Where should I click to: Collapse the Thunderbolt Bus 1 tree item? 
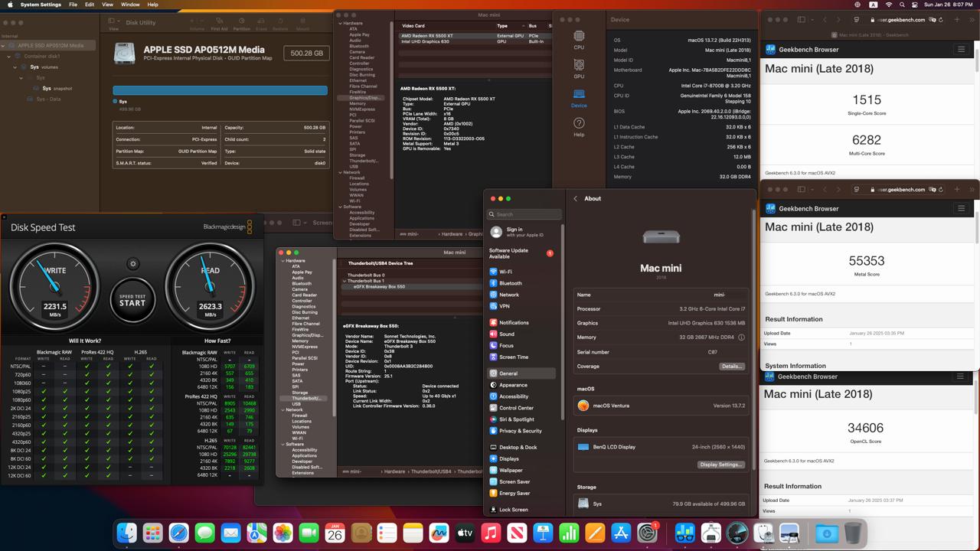345,281
